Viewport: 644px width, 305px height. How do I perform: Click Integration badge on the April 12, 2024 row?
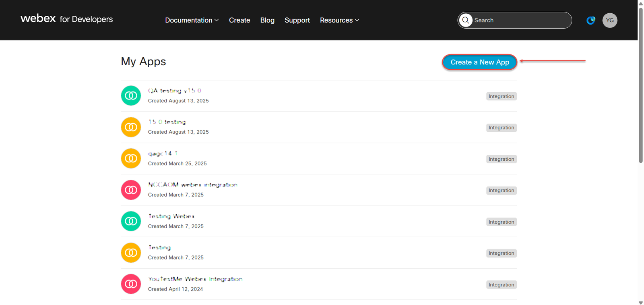click(x=501, y=285)
